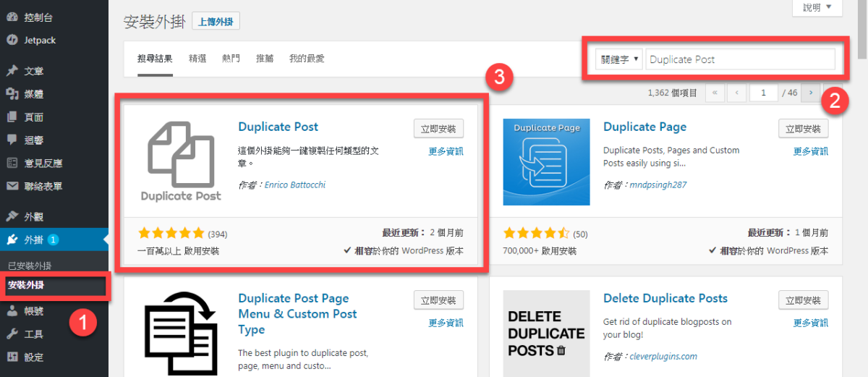Switch to the 精選 tab
This screenshot has width=868, height=377.
point(197,58)
